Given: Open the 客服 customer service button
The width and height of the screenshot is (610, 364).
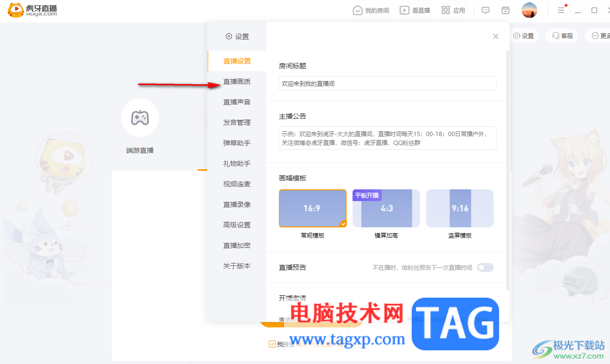Looking at the screenshot, I should (562, 36).
